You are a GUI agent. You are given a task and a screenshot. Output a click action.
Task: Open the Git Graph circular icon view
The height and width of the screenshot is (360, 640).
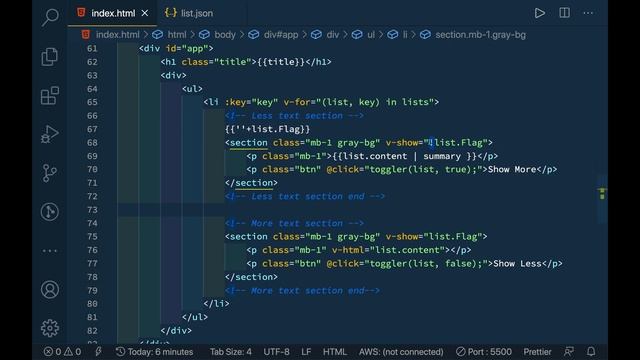click(x=50, y=211)
